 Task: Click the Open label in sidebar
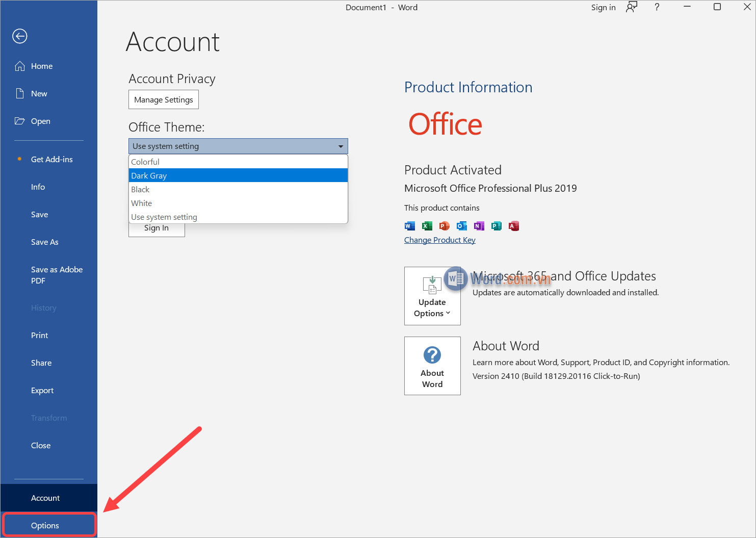coord(41,121)
